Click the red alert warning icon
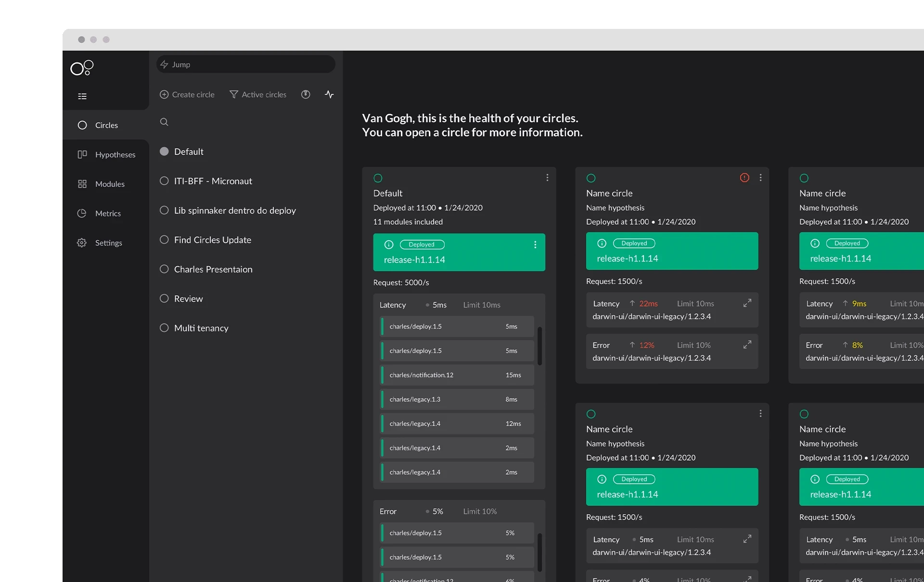The width and height of the screenshot is (924, 582). (744, 178)
